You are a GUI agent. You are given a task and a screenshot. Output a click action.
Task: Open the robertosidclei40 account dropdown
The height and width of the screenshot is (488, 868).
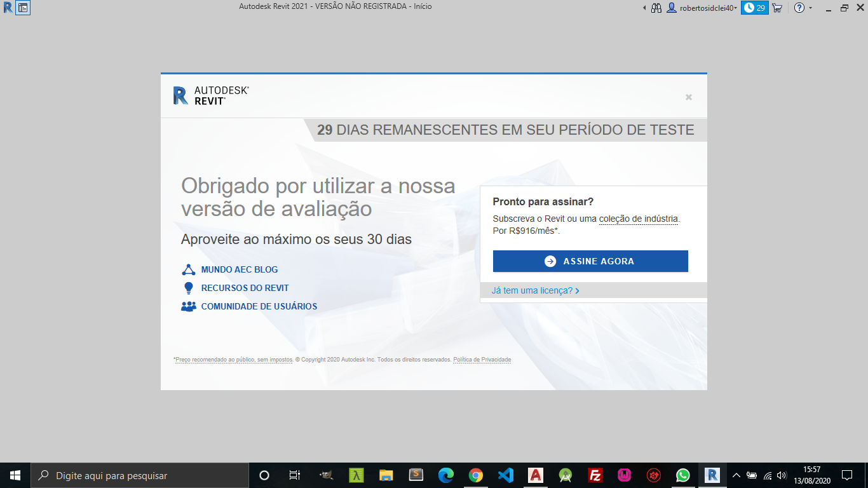point(702,8)
